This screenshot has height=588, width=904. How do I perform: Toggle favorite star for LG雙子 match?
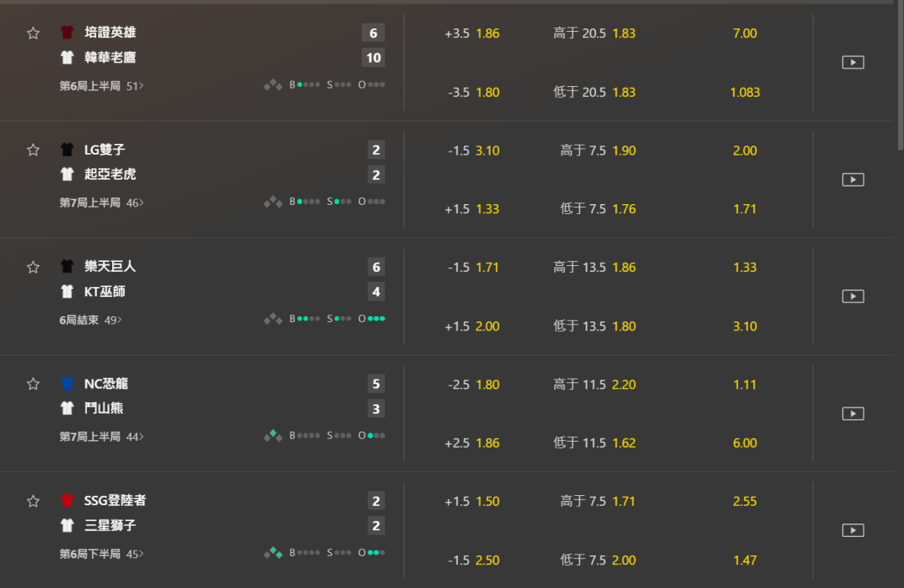33,150
